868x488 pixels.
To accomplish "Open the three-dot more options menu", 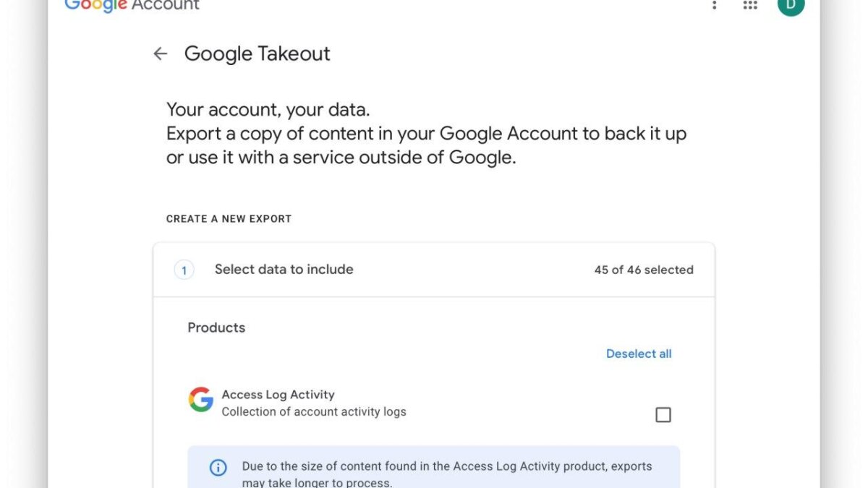I will (x=715, y=5).
